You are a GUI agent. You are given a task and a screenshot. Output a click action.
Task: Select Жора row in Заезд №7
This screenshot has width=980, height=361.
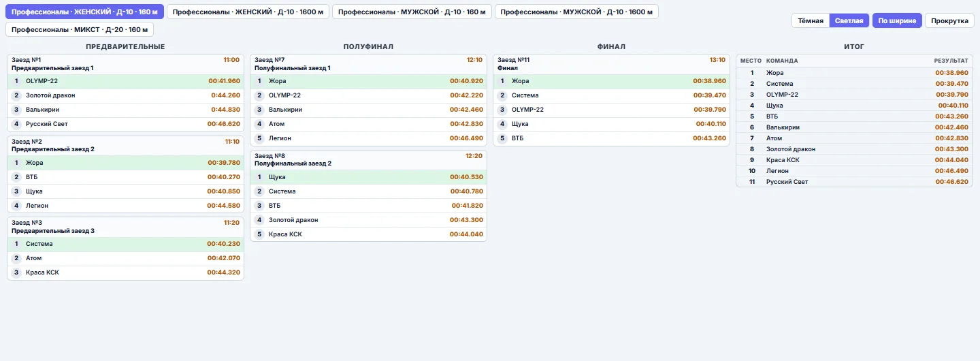pos(368,81)
